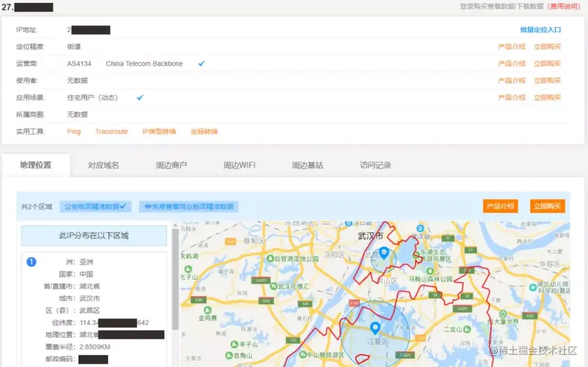Image resolution: width=588 pixels, height=367 pixels.
Task: Switch to the 地理位置 tab
Action: click(x=36, y=165)
